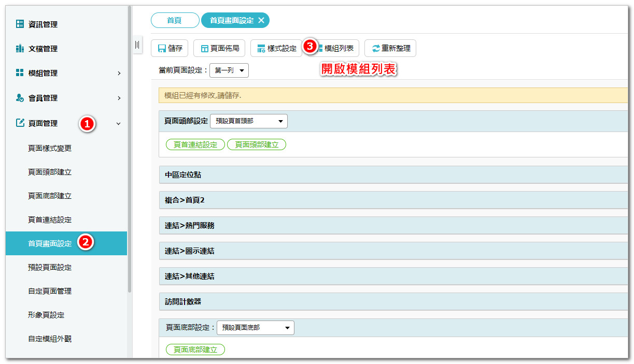Open the 當前頁面設定 第一列 dropdown
The height and width of the screenshot is (364, 634).
[x=229, y=70]
